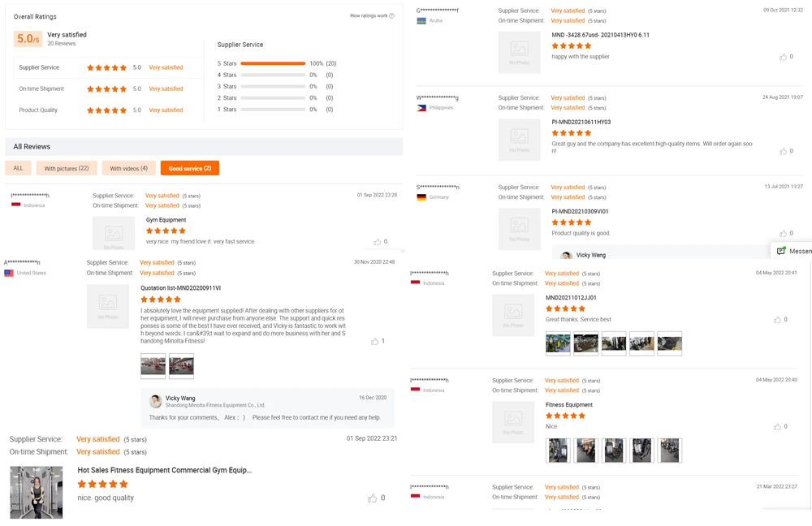Select the ALL reviews filter tab
The height and width of the screenshot is (526, 812).
point(18,168)
